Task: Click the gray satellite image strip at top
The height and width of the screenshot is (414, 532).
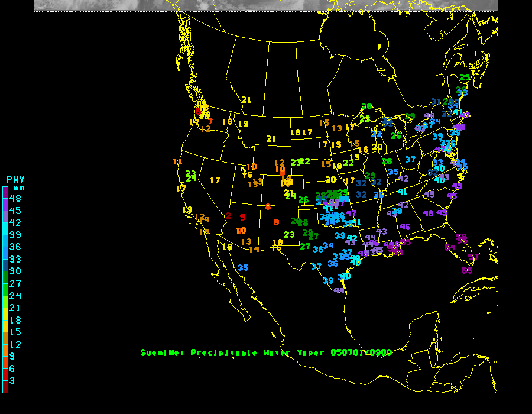Action: [x=265, y=5]
